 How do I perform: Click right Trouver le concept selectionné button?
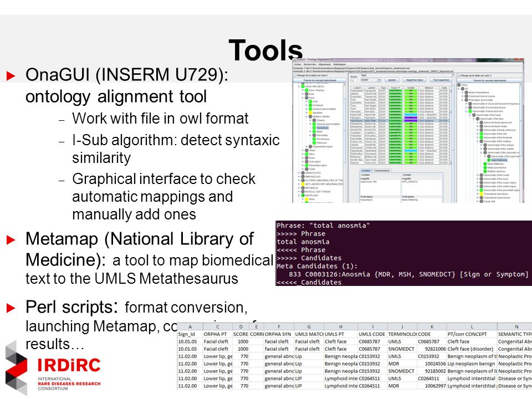pyautogui.click(x=489, y=80)
